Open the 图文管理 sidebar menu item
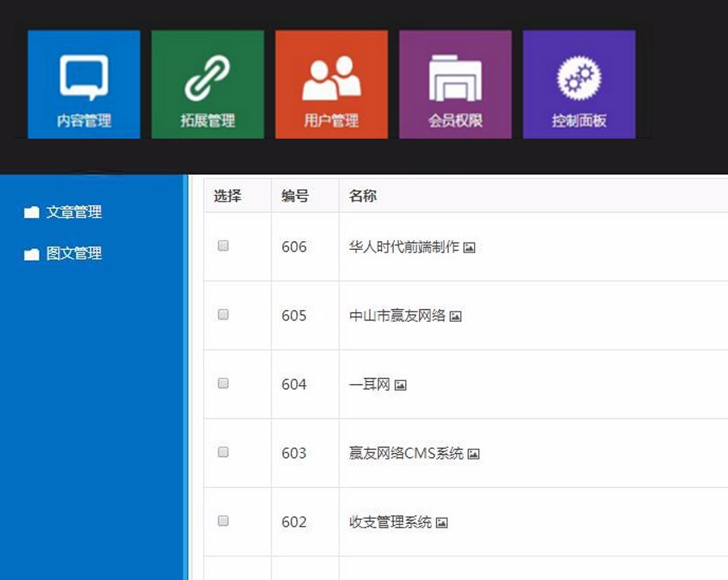 pos(75,252)
